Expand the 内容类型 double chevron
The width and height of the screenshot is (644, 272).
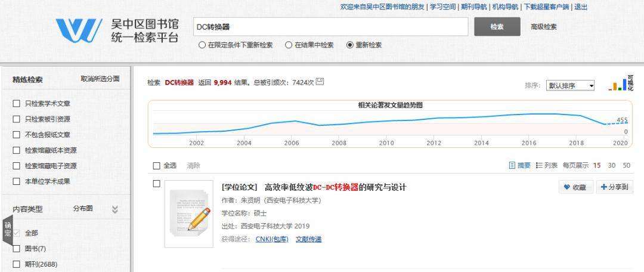pyautogui.click(x=115, y=209)
